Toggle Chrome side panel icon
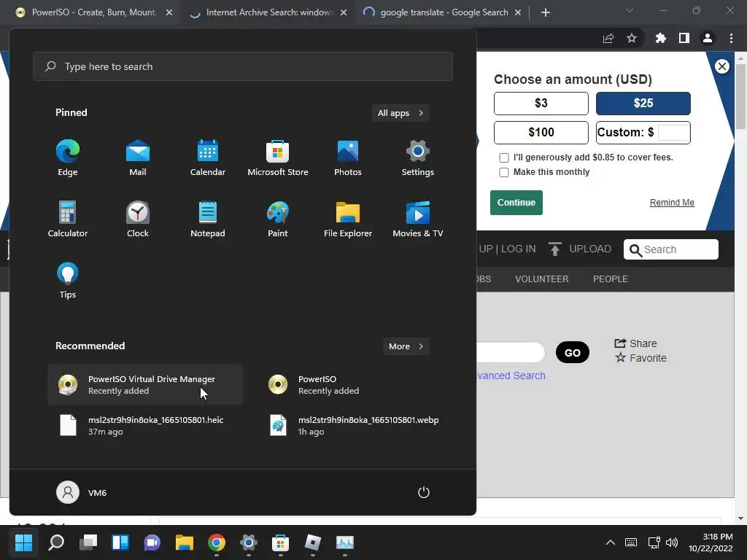This screenshot has height=560, width=747. [684, 38]
